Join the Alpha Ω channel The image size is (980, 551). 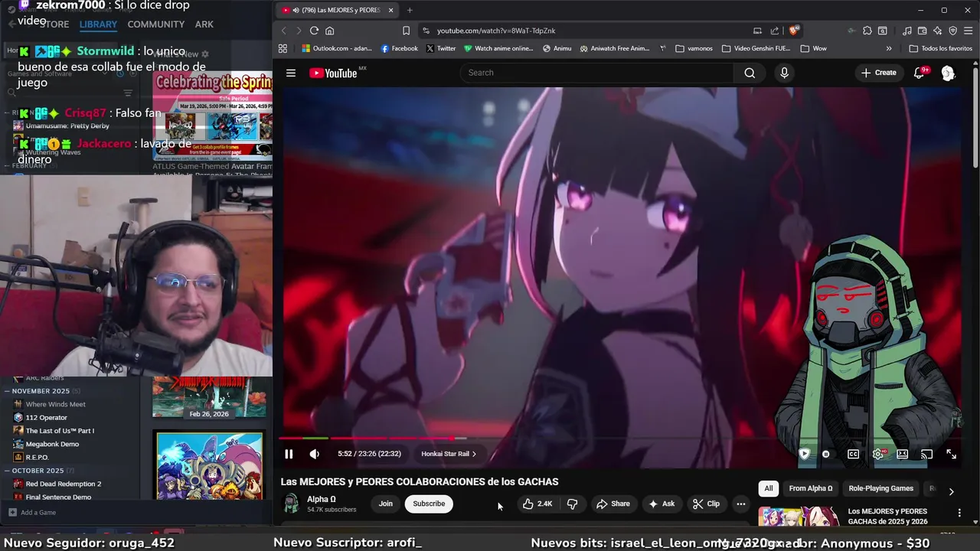click(x=385, y=504)
